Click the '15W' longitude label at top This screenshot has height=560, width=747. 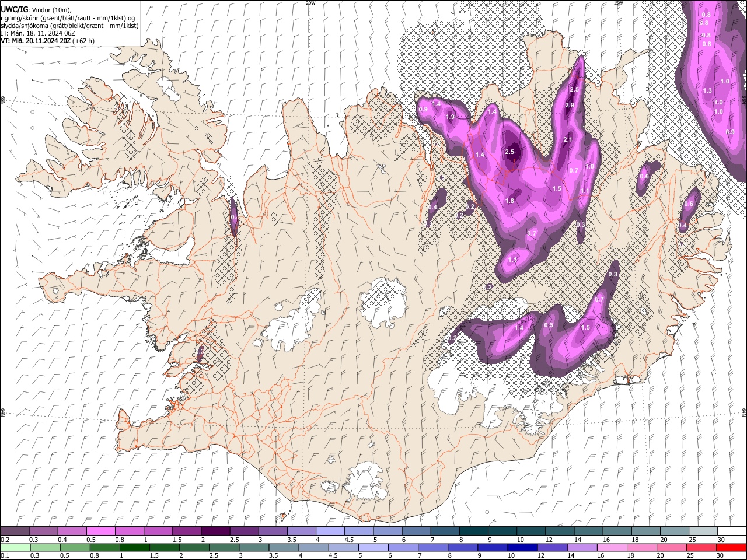(x=618, y=2)
